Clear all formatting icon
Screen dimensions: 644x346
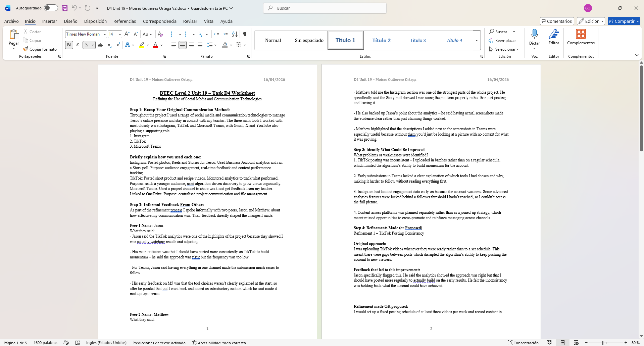[160, 34]
